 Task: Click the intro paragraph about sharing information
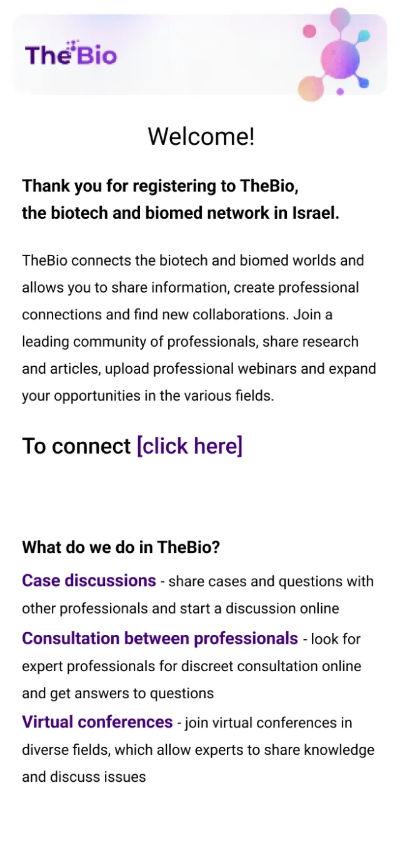199,328
